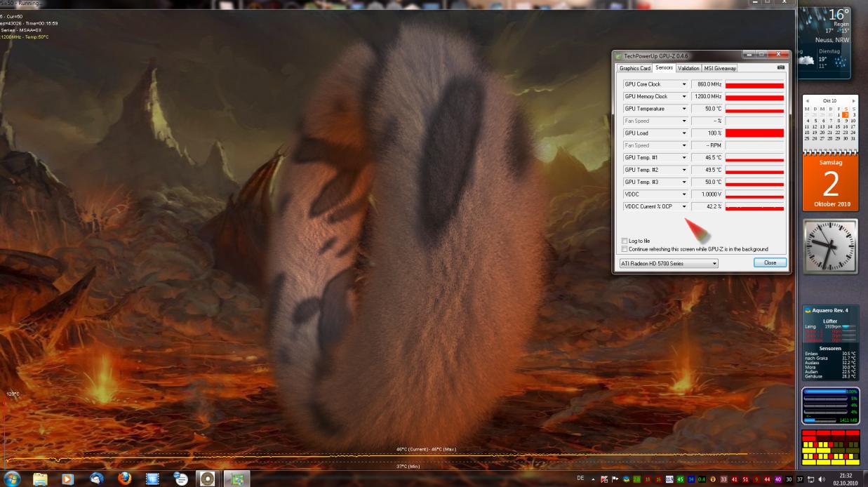
Task: Switch to the FurMark donut taskbar button
Action: (x=208, y=479)
